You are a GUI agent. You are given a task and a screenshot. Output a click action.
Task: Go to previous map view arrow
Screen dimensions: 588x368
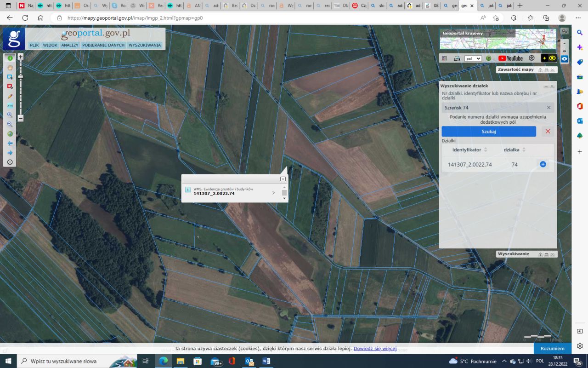pos(10,144)
